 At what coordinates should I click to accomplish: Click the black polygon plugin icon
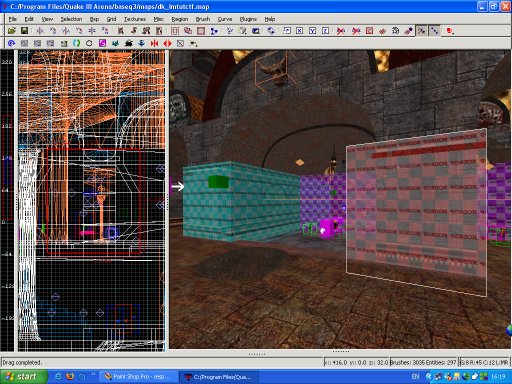click(89, 43)
